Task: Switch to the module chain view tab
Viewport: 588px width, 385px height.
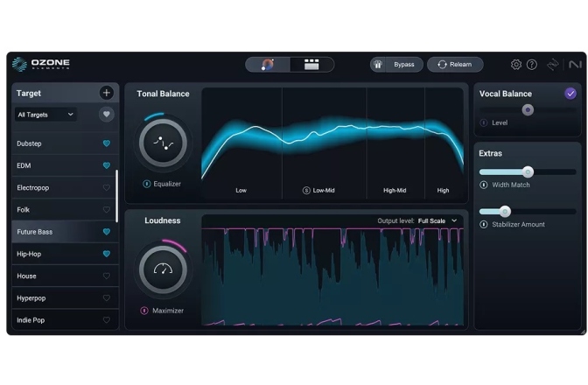Action: tap(311, 65)
